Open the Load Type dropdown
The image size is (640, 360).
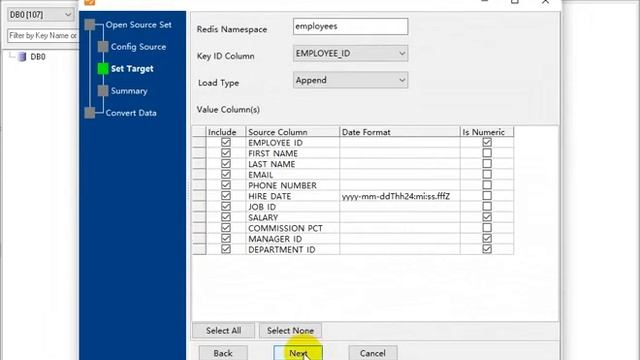click(x=350, y=80)
